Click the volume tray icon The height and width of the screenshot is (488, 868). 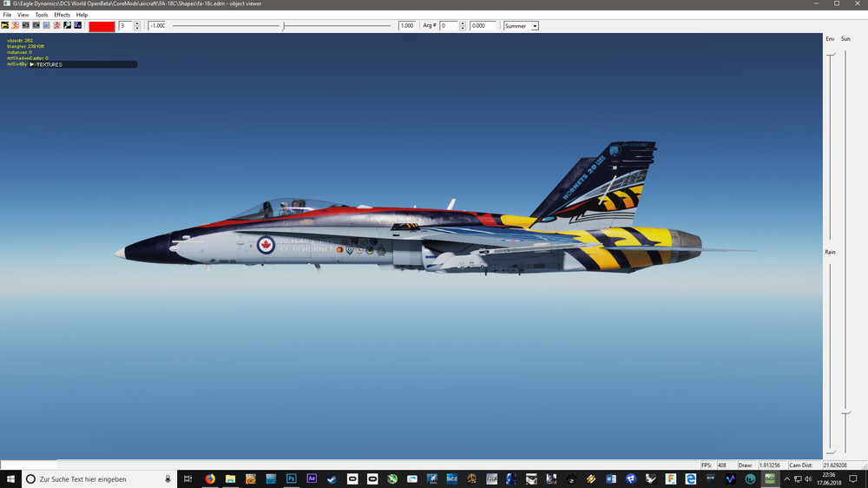pyautogui.click(x=808, y=479)
